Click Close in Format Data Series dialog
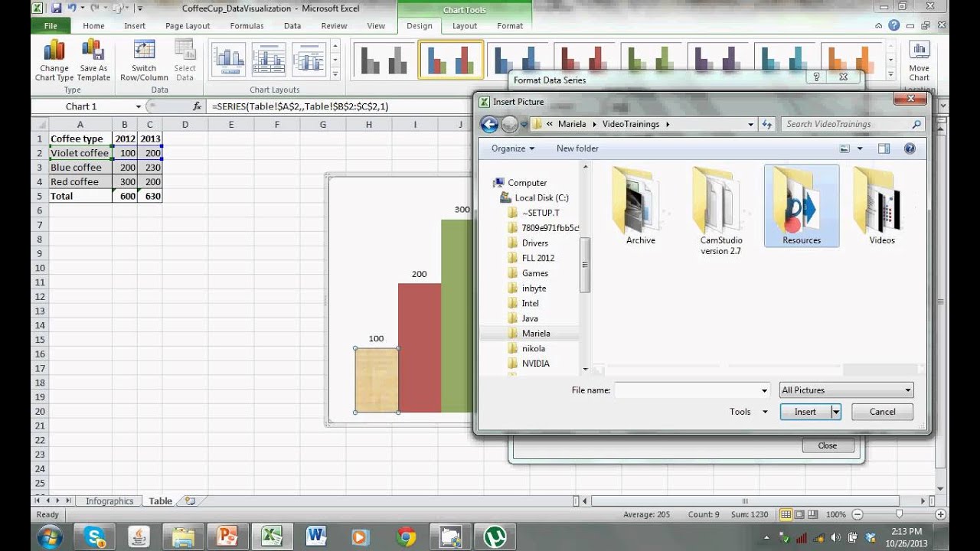The image size is (980, 551). (827, 445)
